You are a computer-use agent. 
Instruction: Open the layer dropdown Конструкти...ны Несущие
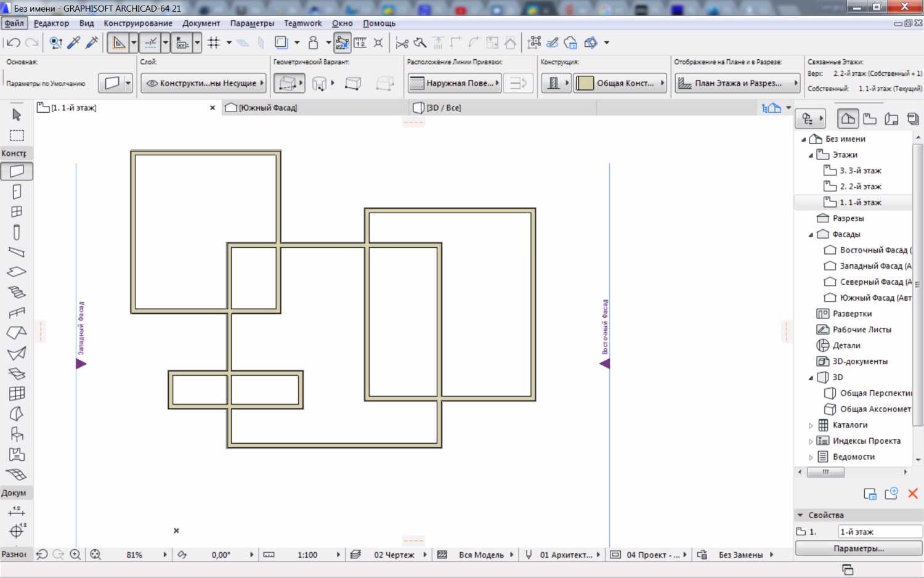point(204,83)
